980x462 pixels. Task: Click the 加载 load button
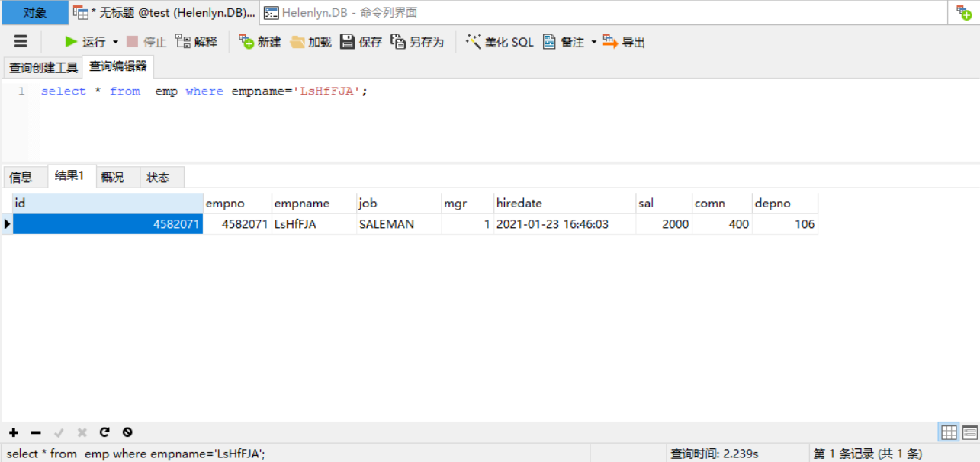(310, 42)
